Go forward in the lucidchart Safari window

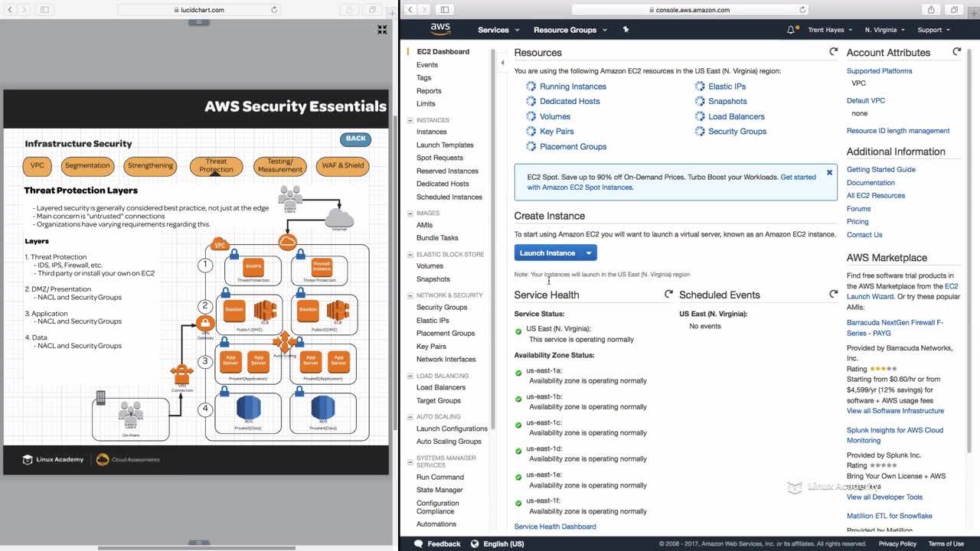(x=24, y=10)
